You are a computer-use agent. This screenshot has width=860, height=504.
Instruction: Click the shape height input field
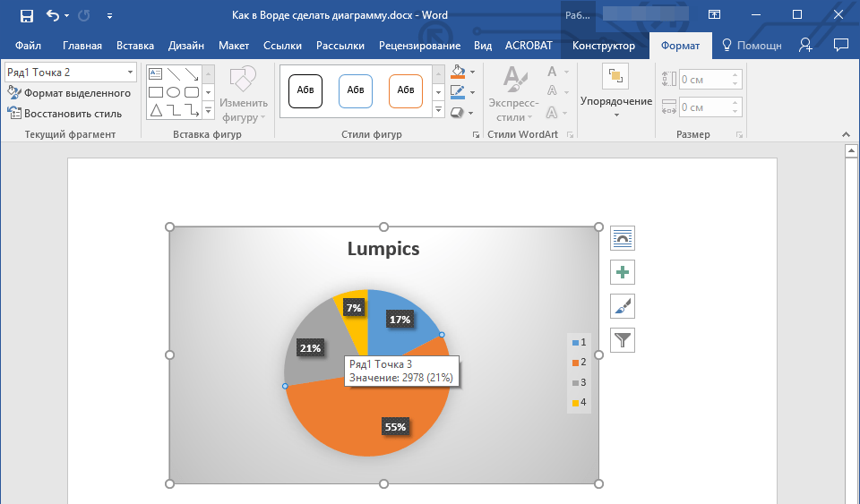[706, 80]
